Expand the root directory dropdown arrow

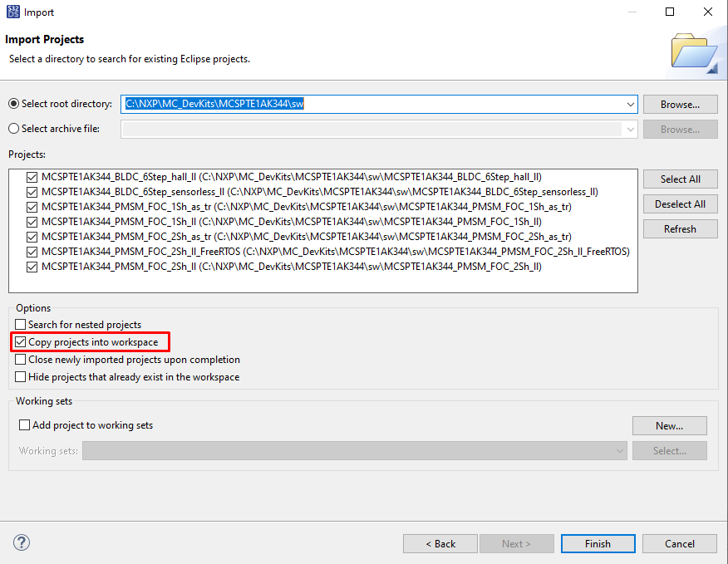click(x=631, y=104)
